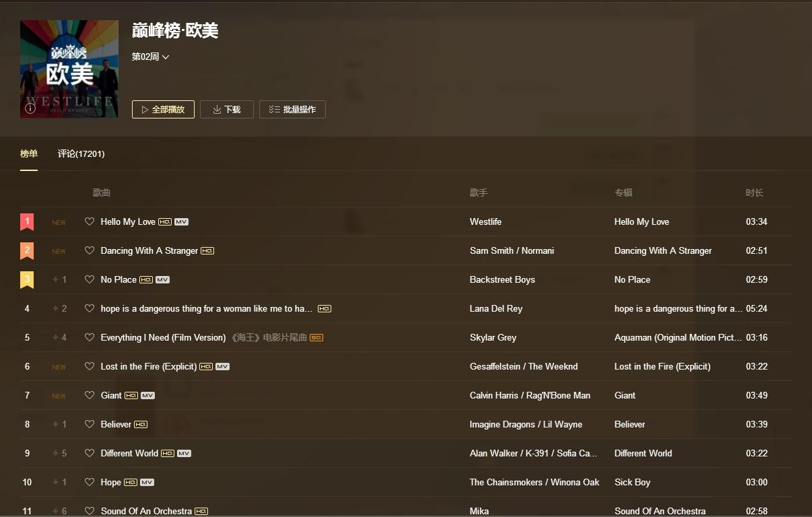Click the MV badge for Giant
The width and height of the screenshot is (812, 517).
click(147, 396)
